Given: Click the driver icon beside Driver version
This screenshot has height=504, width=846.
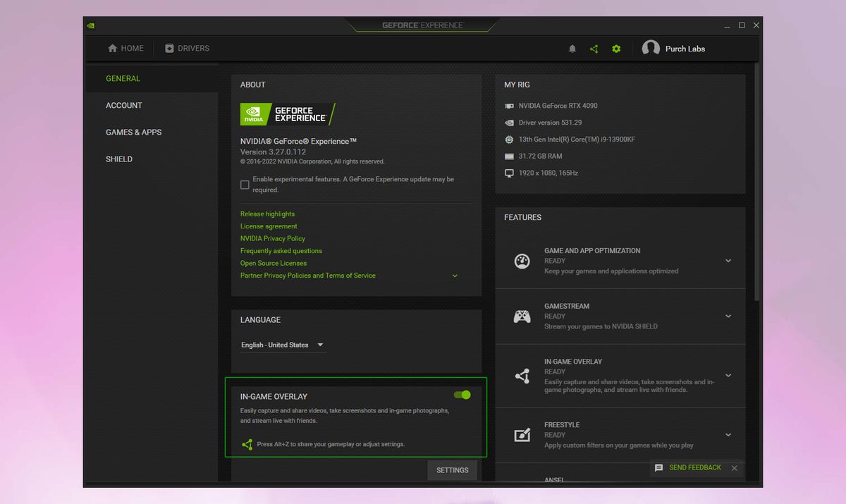Looking at the screenshot, I should point(509,123).
